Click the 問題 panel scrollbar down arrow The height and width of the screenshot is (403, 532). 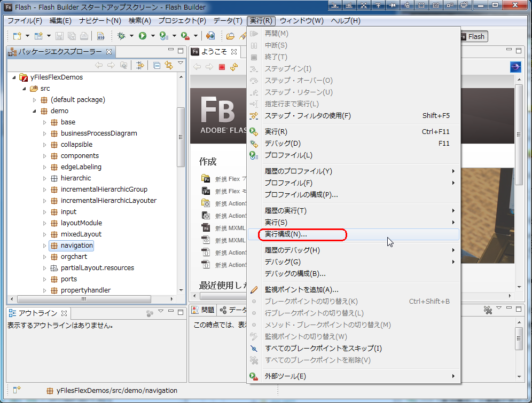[x=519, y=376]
